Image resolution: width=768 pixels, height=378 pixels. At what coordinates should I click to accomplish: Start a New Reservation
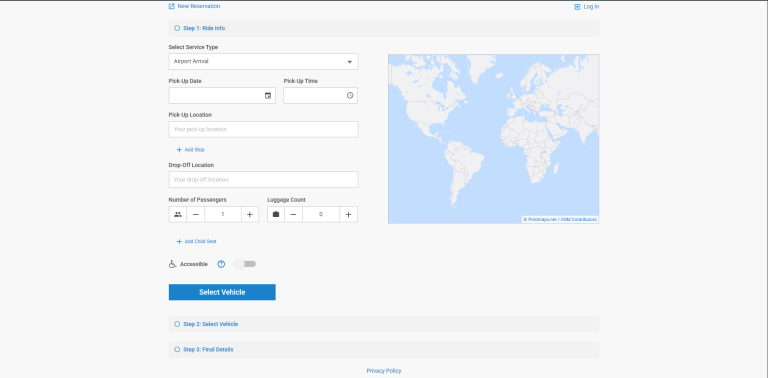point(194,6)
